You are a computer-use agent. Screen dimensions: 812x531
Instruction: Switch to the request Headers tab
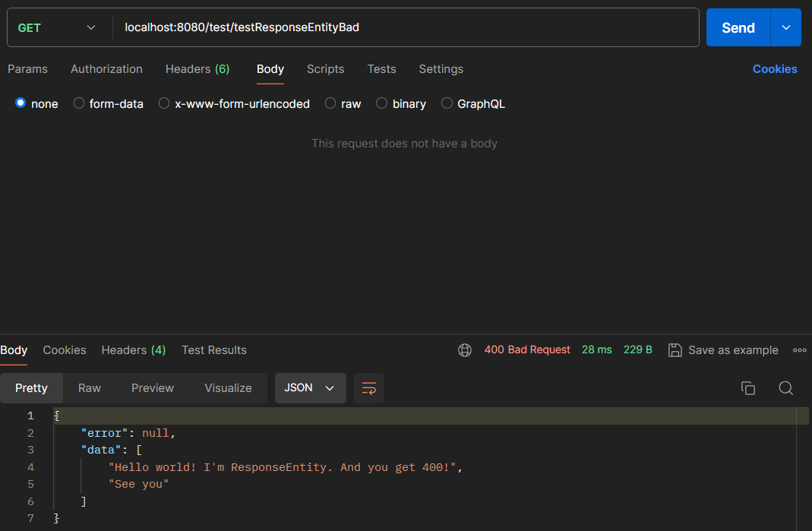click(x=197, y=69)
